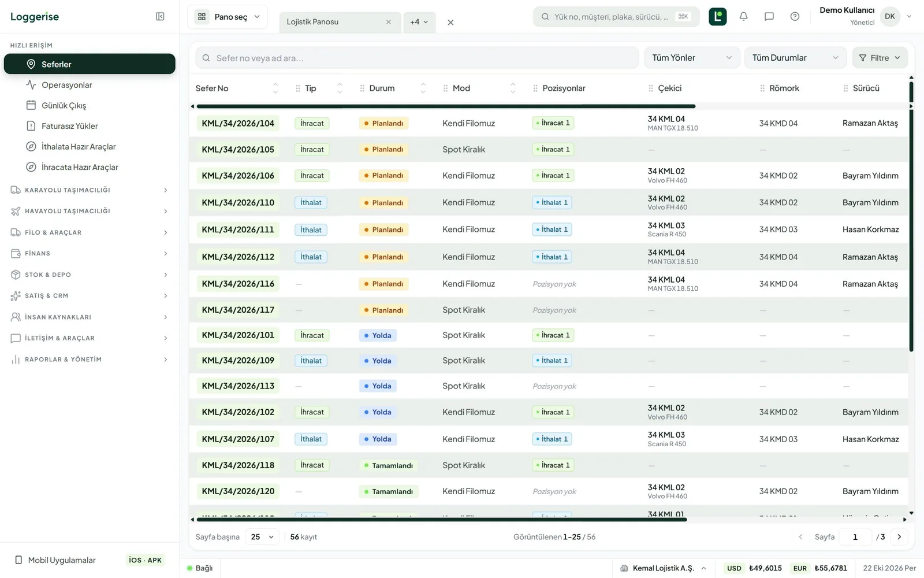Open notifications bell icon

pyautogui.click(x=743, y=17)
